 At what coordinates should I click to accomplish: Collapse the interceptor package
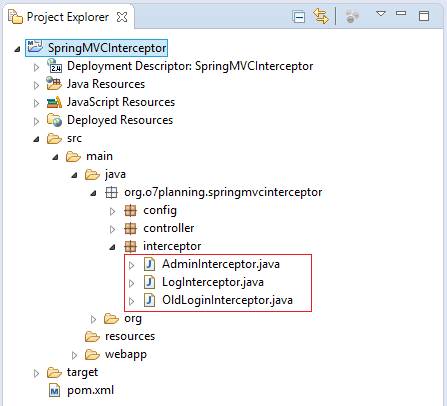tap(112, 247)
